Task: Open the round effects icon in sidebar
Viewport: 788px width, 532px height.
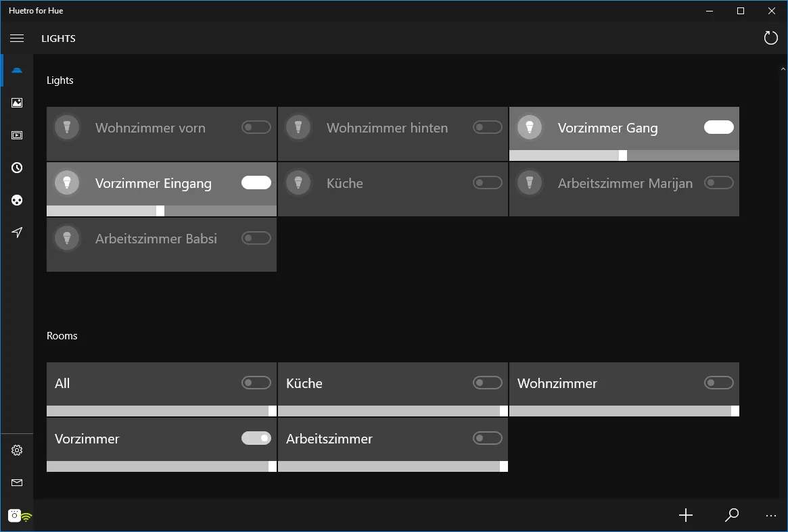Action: click(x=17, y=200)
